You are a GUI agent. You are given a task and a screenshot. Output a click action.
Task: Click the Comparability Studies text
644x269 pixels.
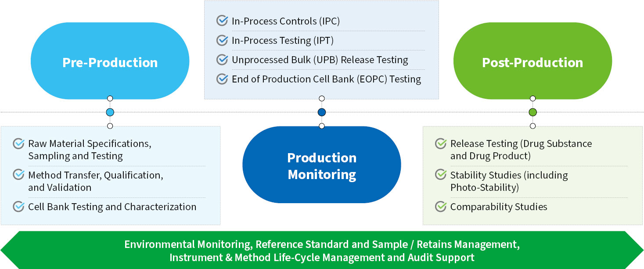pyautogui.click(x=499, y=207)
